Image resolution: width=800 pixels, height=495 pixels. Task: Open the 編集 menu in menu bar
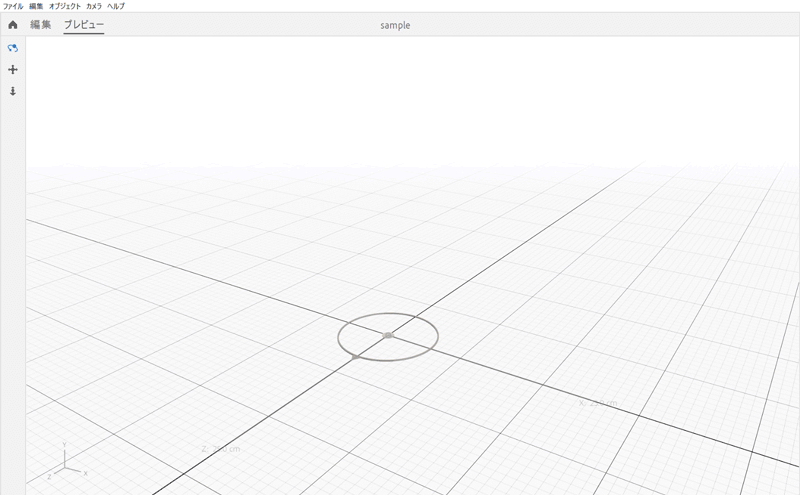coord(36,6)
